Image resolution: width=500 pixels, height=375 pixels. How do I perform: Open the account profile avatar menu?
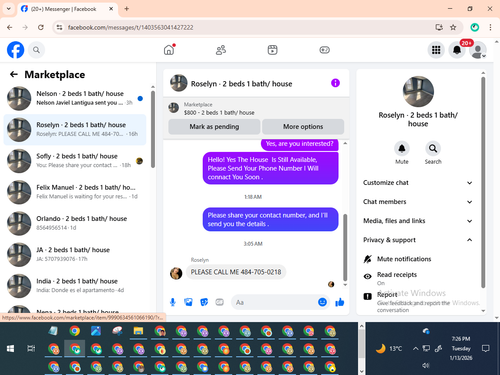coord(478,50)
